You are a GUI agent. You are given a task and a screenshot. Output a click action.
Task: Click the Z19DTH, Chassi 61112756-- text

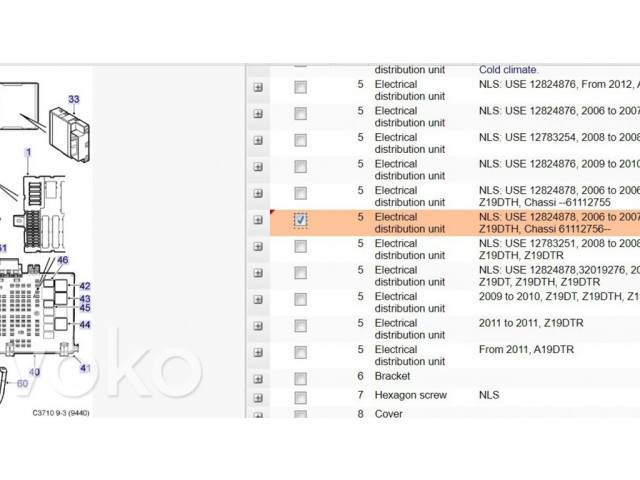[x=544, y=229]
